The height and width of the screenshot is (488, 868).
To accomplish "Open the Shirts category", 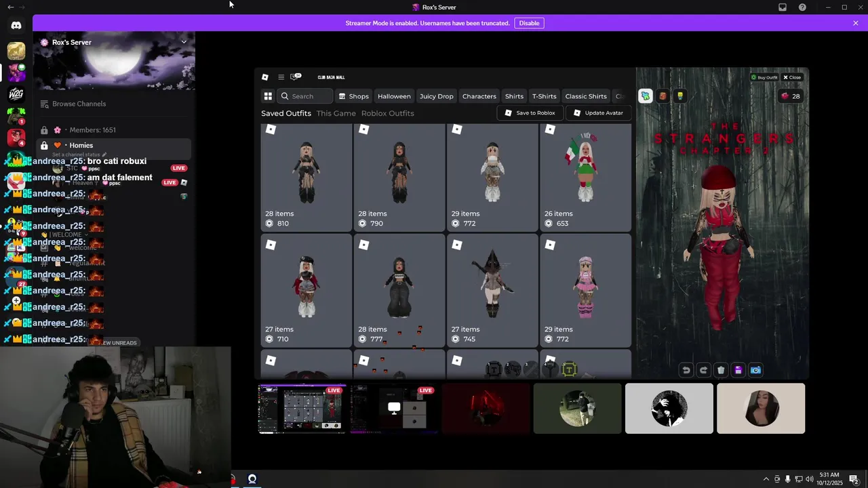I will coord(514,96).
